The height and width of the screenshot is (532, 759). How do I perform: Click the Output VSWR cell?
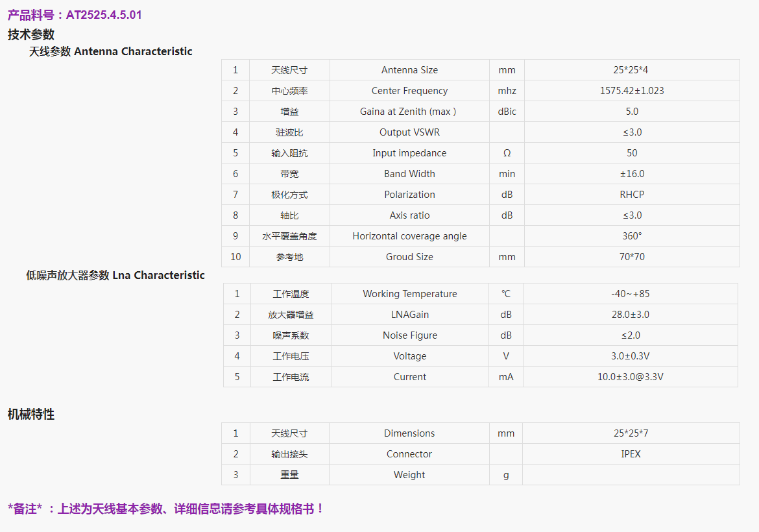pyautogui.click(x=409, y=132)
